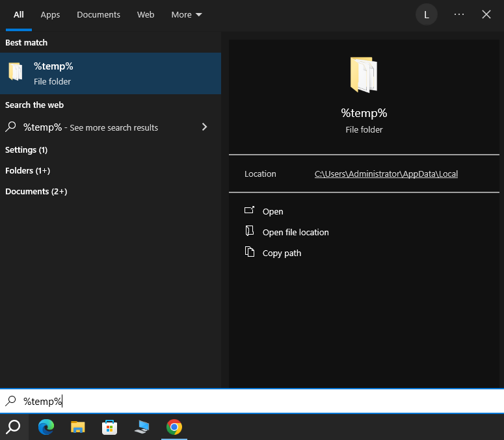
Task: Click the taskbar search magnifier button
Action: [14, 427]
